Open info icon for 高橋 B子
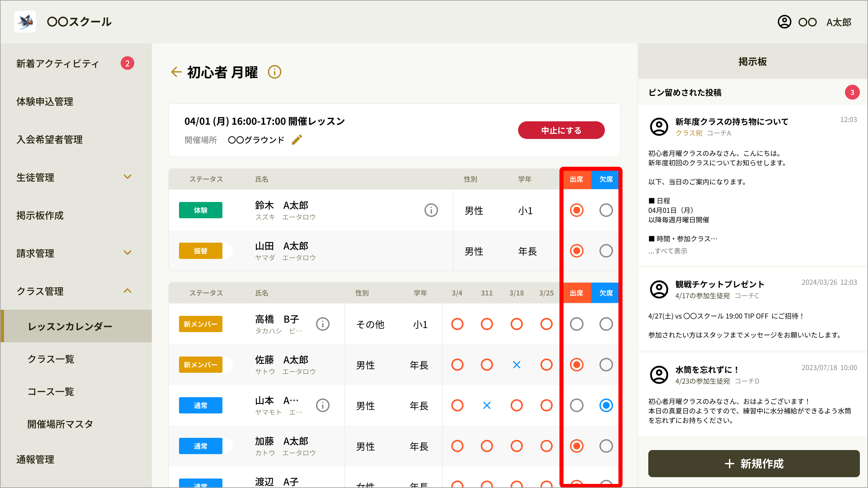Image resolution: width=868 pixels, height=488 pixels. click(323, 324)
